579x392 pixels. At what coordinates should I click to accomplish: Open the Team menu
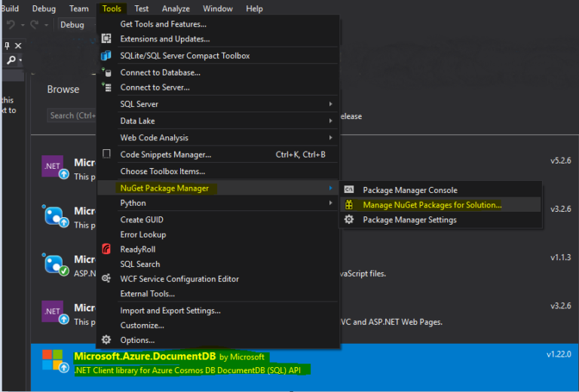click(x=79, y=8)
